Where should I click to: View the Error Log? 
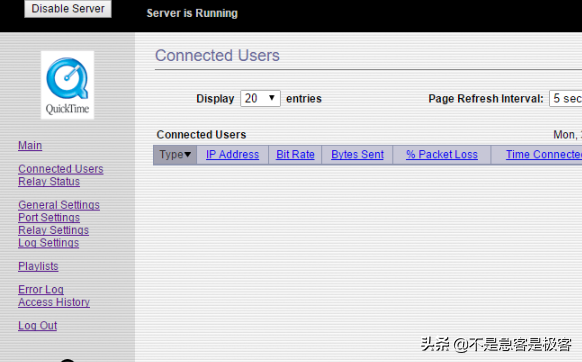click(41, 289)
